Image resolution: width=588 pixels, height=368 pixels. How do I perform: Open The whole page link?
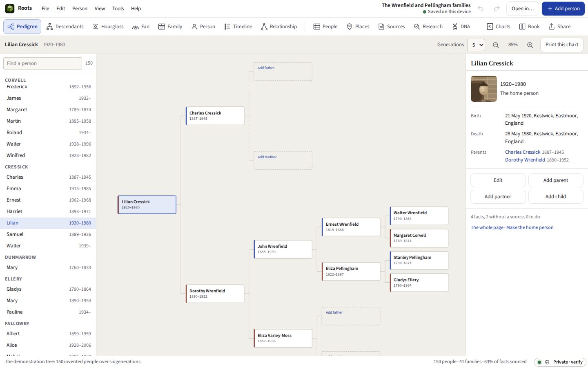(x=487, y=228)
